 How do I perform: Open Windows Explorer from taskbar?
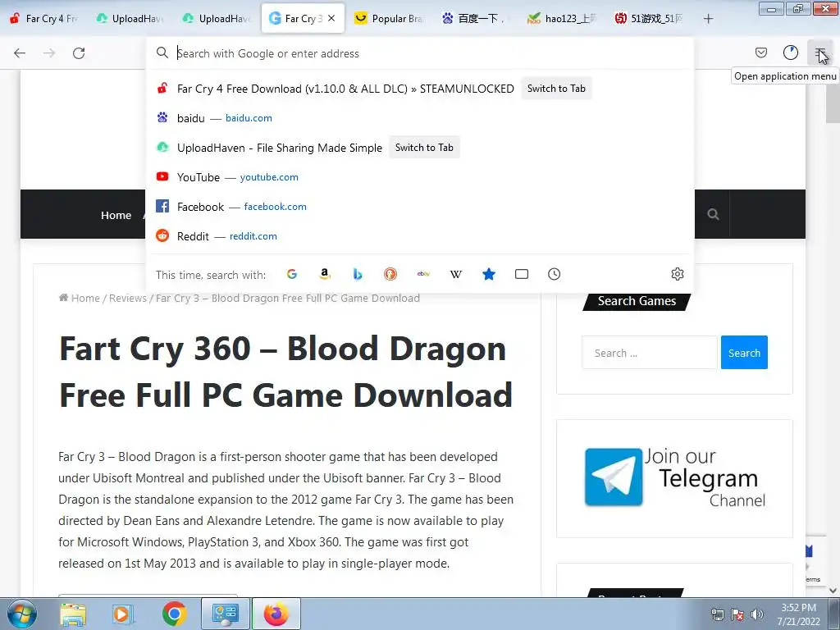point(73,614)
